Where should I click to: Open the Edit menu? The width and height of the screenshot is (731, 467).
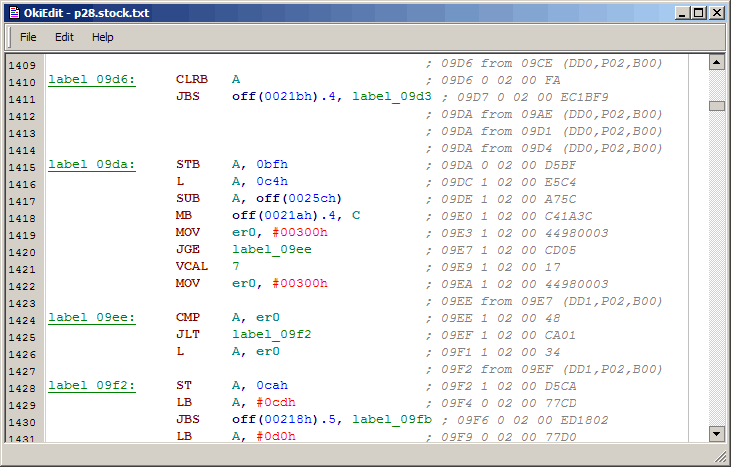(x=64, y=37)
